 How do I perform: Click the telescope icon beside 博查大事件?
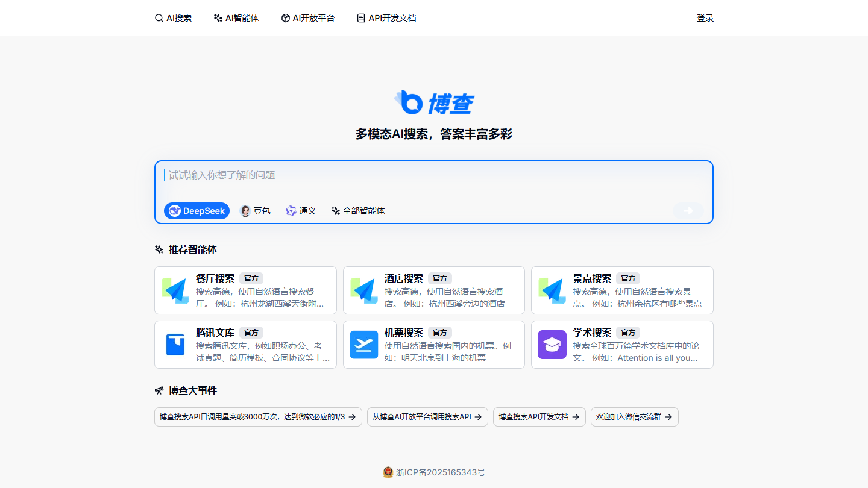(159, 390)
